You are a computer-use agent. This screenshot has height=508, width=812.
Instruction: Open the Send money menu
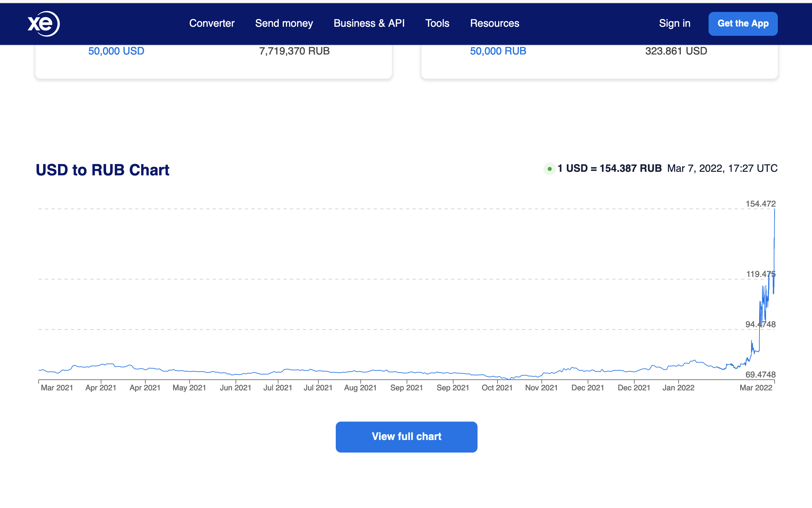click(x=284, y=23)
